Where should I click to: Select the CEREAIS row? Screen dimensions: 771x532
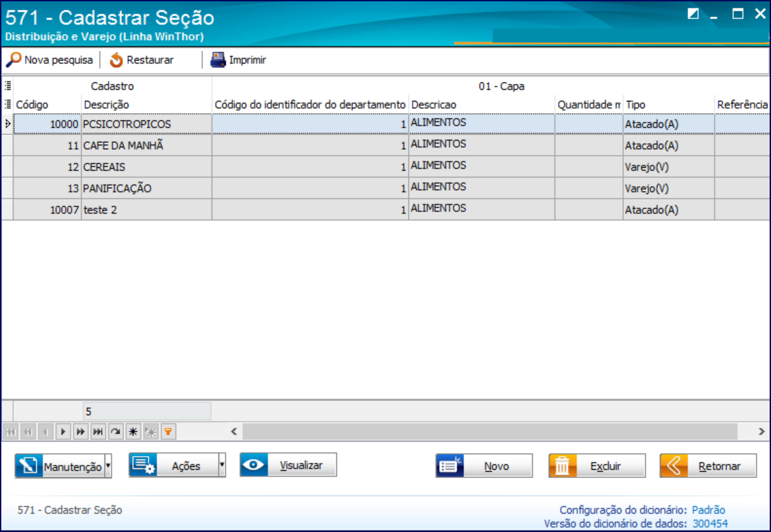386,167
